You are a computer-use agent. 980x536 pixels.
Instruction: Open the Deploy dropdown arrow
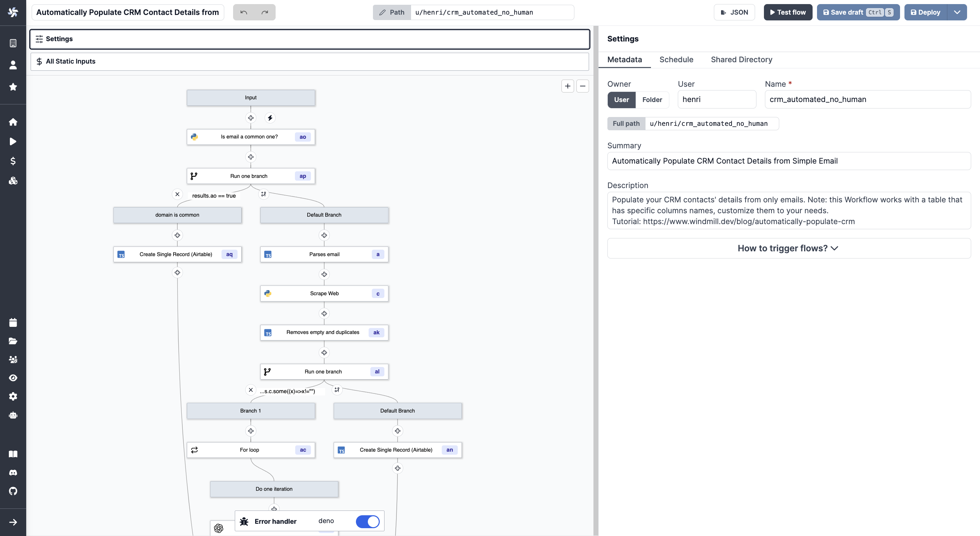957,12
